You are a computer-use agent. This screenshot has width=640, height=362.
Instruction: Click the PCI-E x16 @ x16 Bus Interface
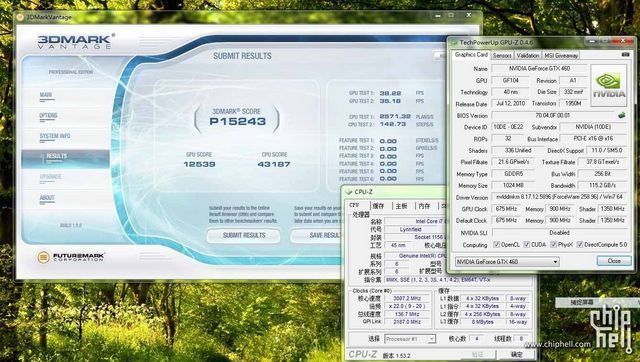click(x=593, y=139)
